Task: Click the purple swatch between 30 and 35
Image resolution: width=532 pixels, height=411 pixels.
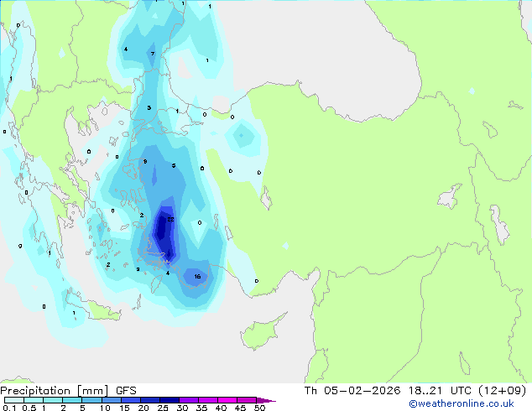Action: 188,400
